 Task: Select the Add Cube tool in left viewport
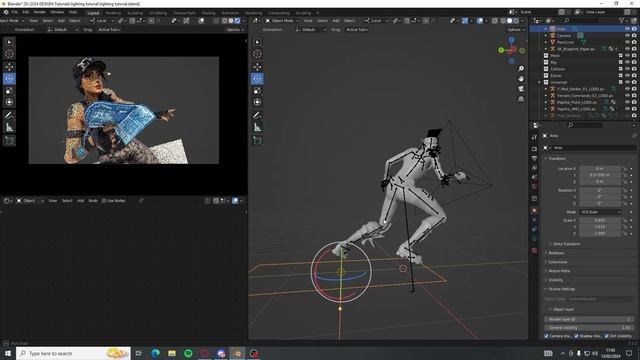click(9, 140)
